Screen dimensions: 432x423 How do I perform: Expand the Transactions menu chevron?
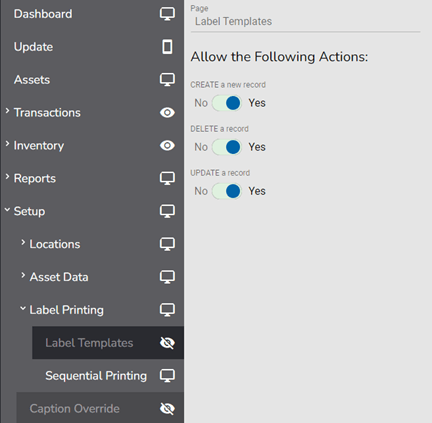(7, 111)
